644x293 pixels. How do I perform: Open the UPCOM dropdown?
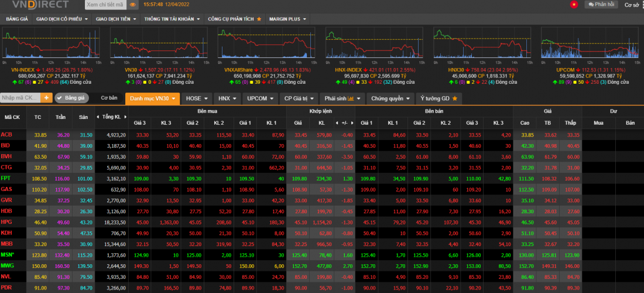point(261,98)
